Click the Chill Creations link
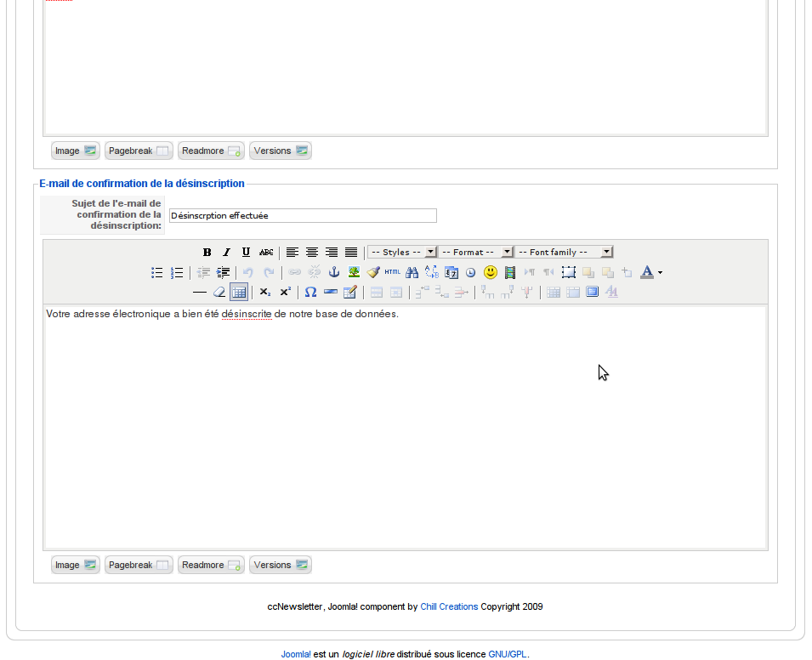Image resolution: width=812 pixels, height=660 pixels. click(449, 607)
